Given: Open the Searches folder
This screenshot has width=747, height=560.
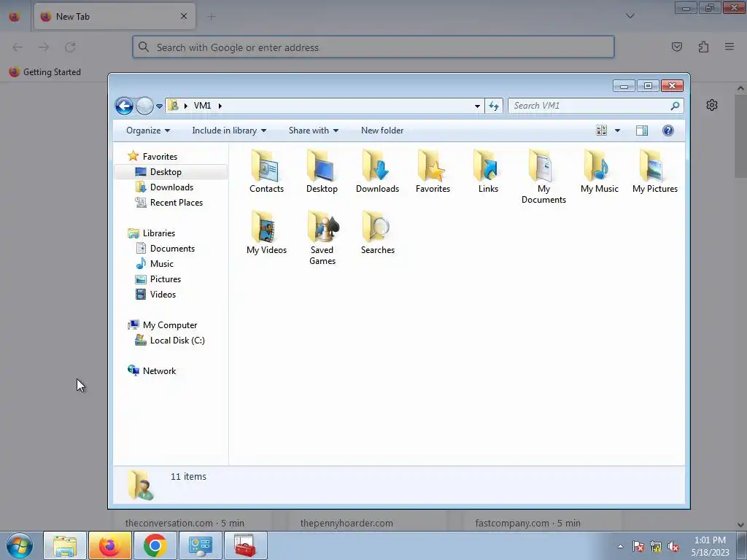Looking at the screenshot, I should pyautogui.click(x=377, y=233).
